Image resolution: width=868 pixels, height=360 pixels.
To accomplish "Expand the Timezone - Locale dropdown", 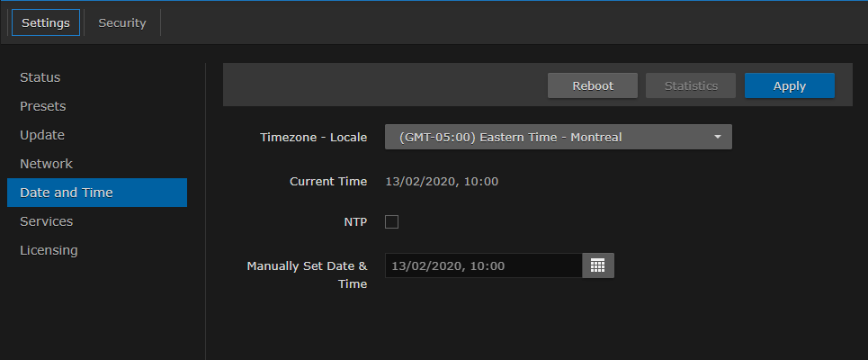I will [x=558, y=137].
